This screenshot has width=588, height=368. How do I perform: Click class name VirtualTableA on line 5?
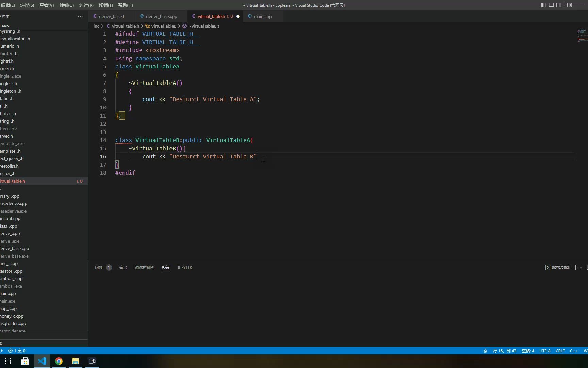(x=157, y=66)
